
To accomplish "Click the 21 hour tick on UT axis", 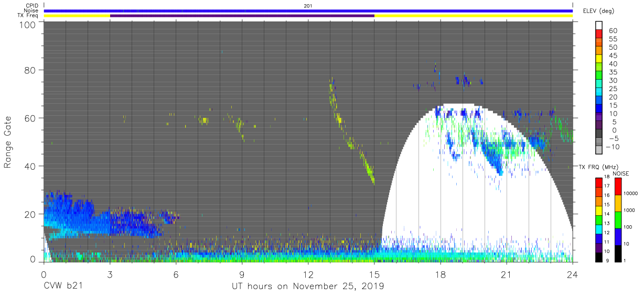I will (x=507, y=274).
